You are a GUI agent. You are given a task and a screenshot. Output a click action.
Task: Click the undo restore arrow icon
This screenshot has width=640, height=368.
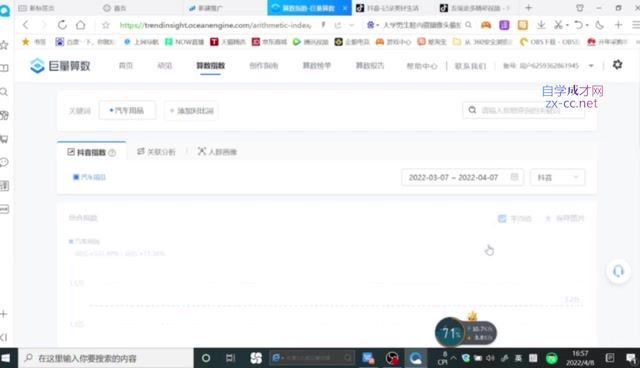(x=578, y=25)
